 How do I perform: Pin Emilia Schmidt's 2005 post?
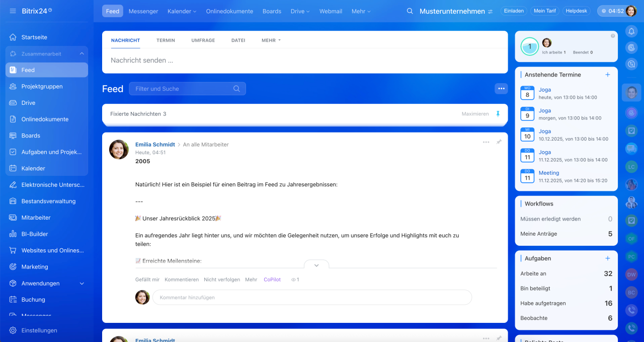(x=499, y=142)
